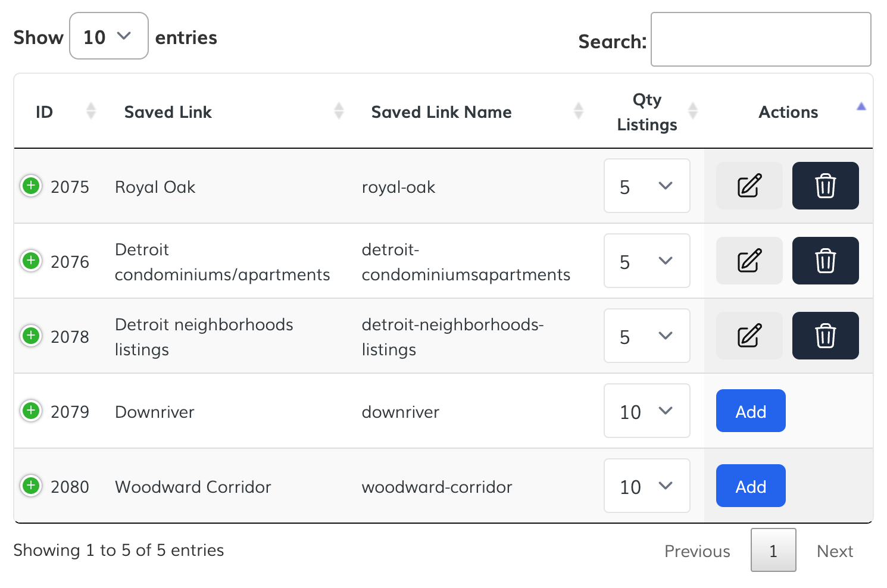Viewport: 887px width, 588px height.
Task: Edit the Detroit condominiums/apartments row
Action: 749,261
